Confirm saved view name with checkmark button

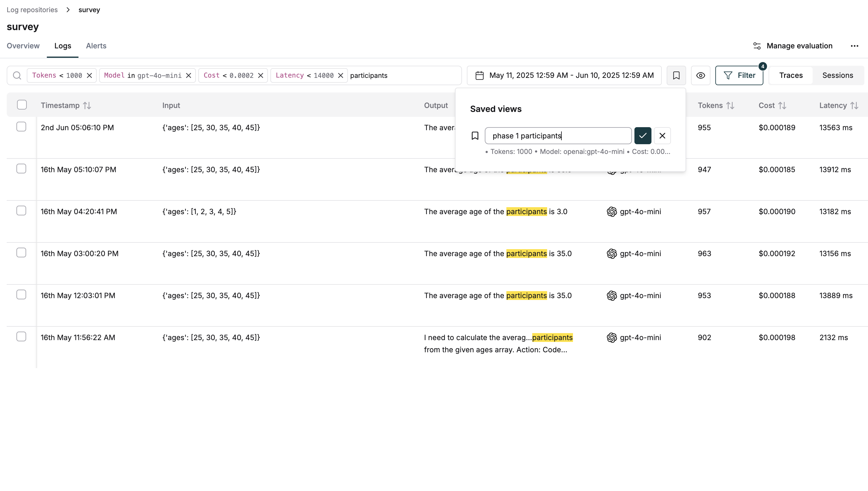pyautogui.click(x=643, y=136)
